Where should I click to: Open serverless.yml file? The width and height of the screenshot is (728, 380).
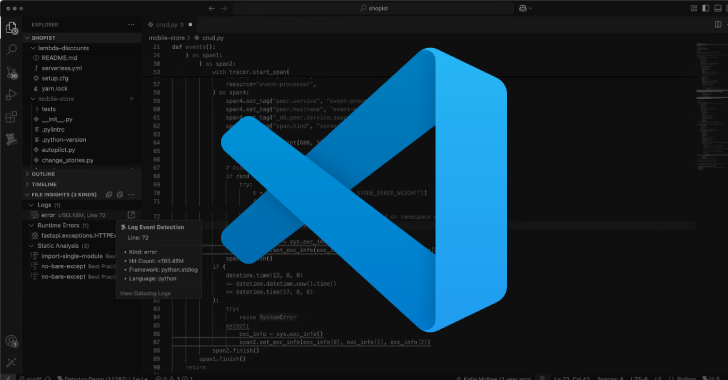click(x=82, y=68)
